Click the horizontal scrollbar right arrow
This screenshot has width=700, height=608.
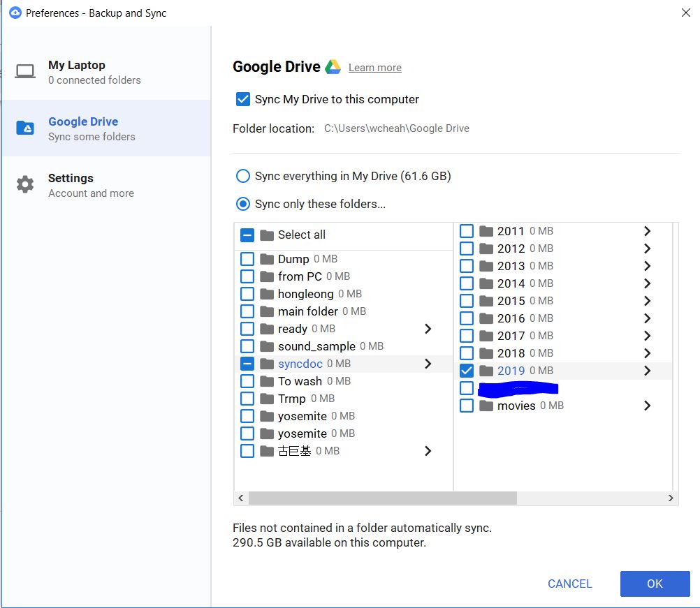click(671, 498)
